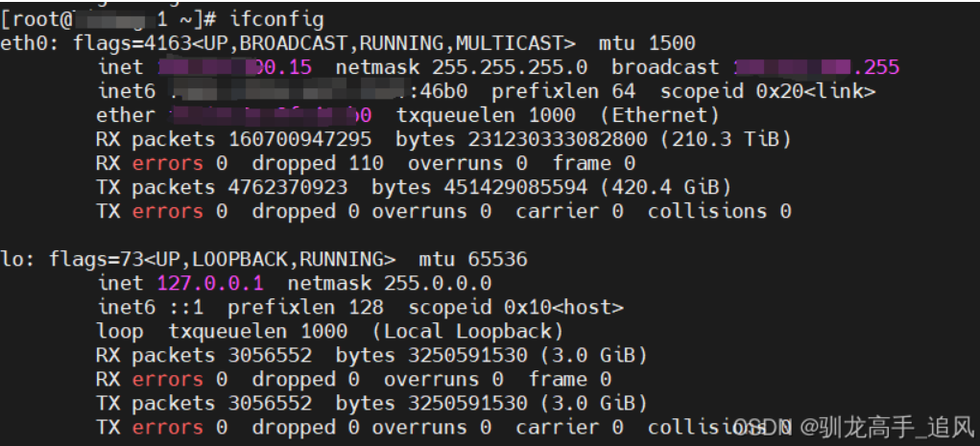The image size is (980, 446).
Task: Click the mtu 1500 value
Action: coord(647,43)
